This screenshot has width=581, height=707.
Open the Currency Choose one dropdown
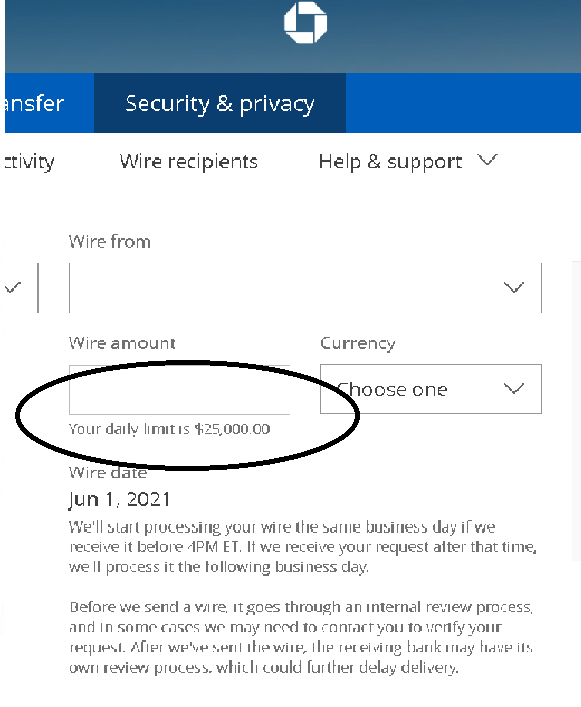tap(431, 389)
